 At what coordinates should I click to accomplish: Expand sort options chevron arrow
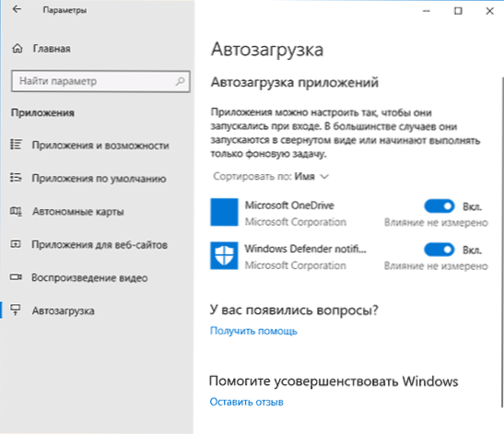[324, 177]
